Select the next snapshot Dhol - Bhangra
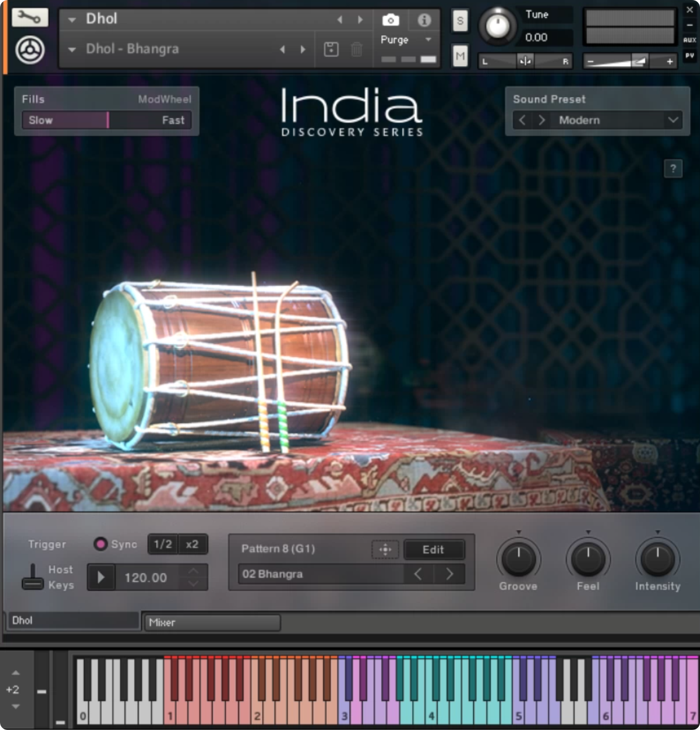Viewport: 700px width, 730px height. pos(303,49)
